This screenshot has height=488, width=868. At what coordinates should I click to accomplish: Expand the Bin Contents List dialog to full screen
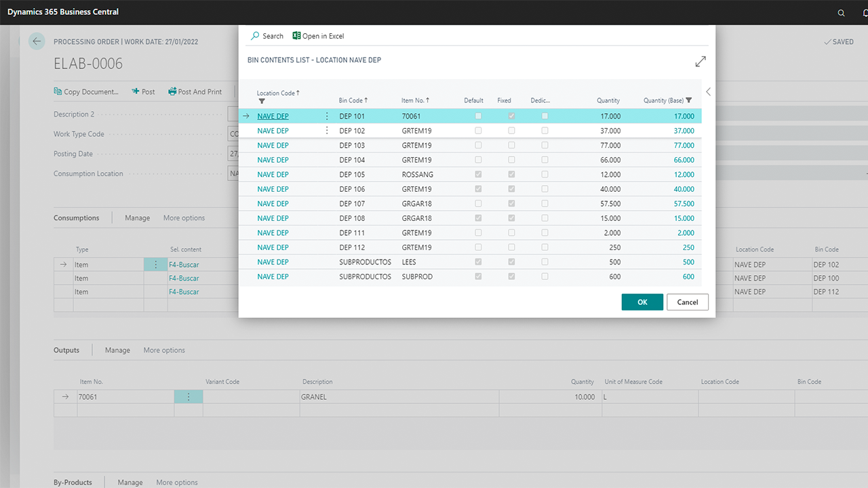coord(701,62)
